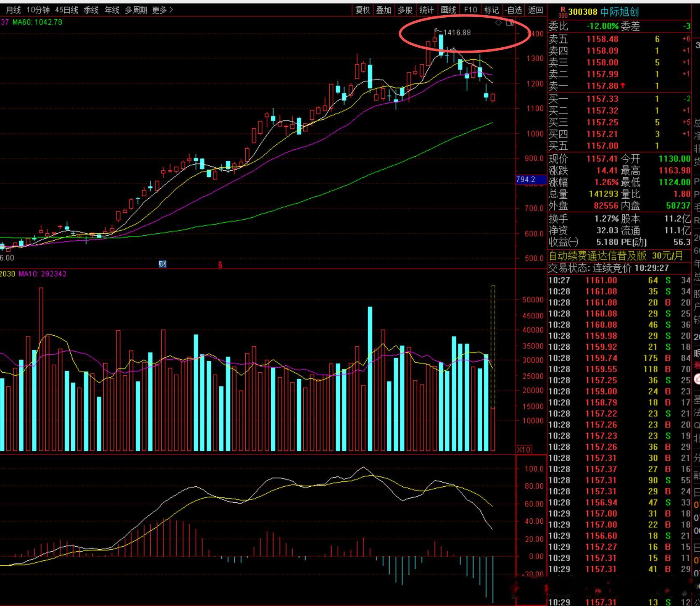Image resolution: width=700 pixels, height=606 pixels.
Task: Select the 季线 quarterly period
Action: (91, 10)
